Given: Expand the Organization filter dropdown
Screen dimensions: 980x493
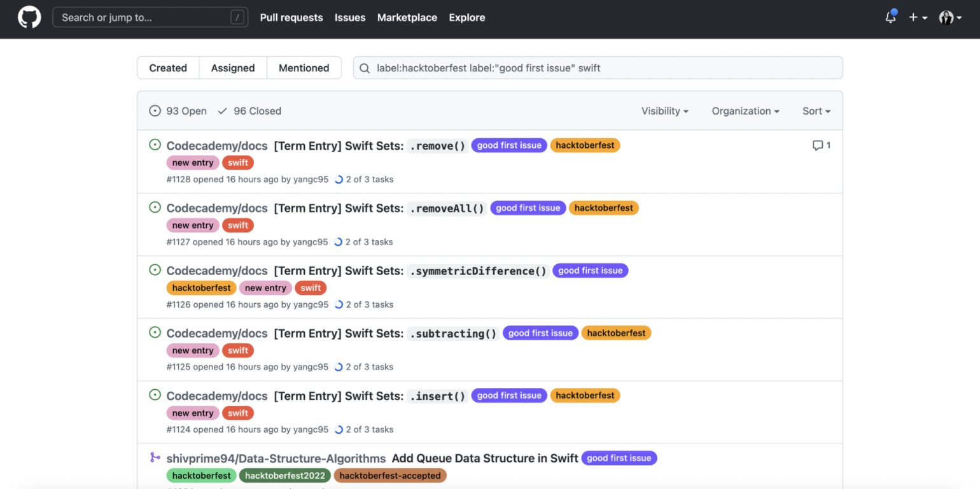Looking at the screenshot, I should tap(746, 111).
